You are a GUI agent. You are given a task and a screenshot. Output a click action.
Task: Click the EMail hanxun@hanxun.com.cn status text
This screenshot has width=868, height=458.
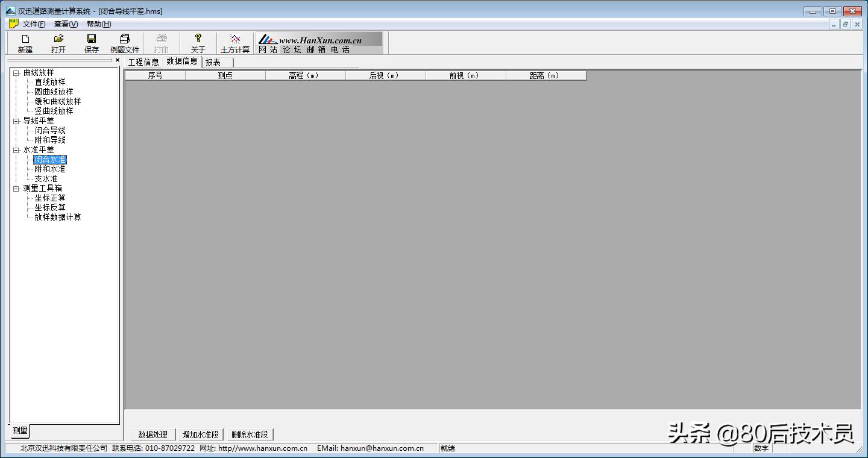tap(370, 448)
